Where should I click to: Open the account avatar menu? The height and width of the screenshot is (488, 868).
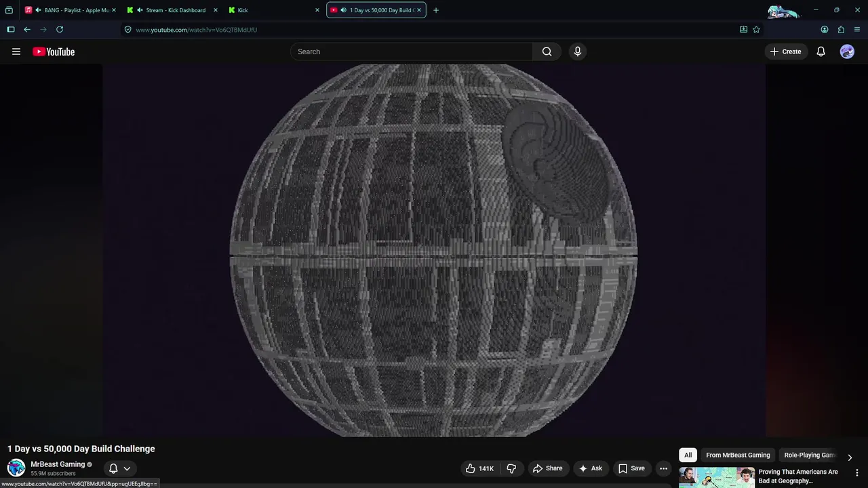[x=847, y=52]
